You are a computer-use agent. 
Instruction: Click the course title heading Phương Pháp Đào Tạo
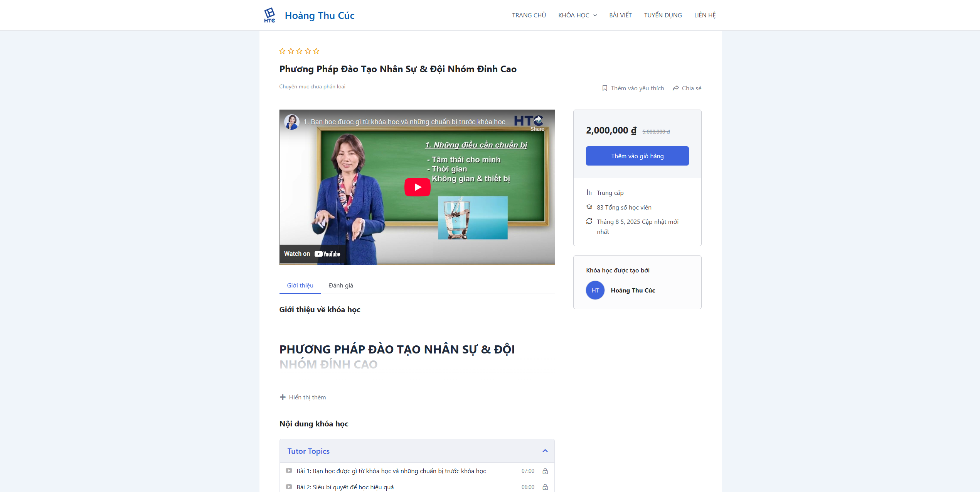[x=398, y=69]
